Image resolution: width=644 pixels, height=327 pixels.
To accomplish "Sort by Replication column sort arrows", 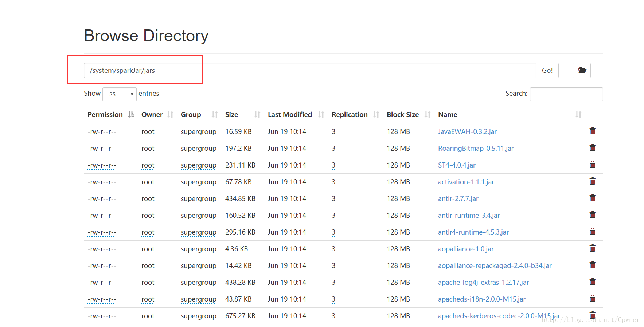I will click(376, 114).
